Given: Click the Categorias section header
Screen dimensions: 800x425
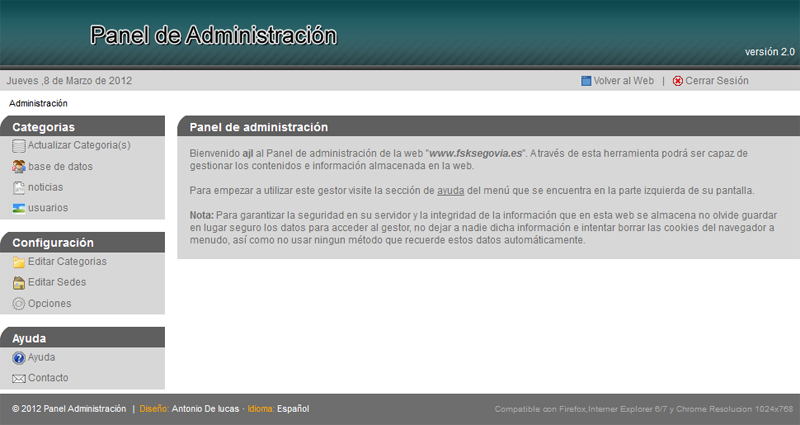Looking at the screenshot, I should click(43, 127).
